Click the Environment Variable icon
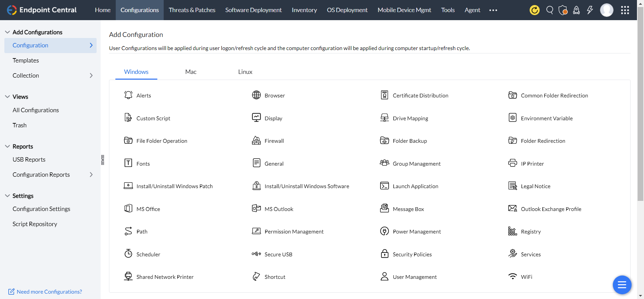The width and height of the screenshot is (644, 299). click(x=513, y=118)
